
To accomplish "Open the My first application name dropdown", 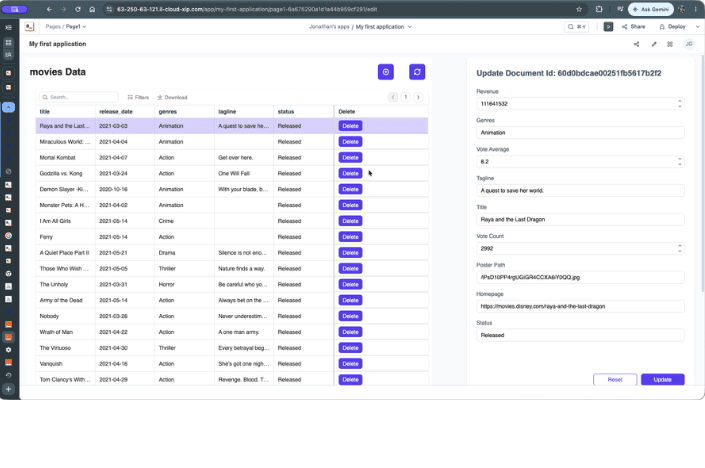I will pyautogui.click(x=383, y=27).
